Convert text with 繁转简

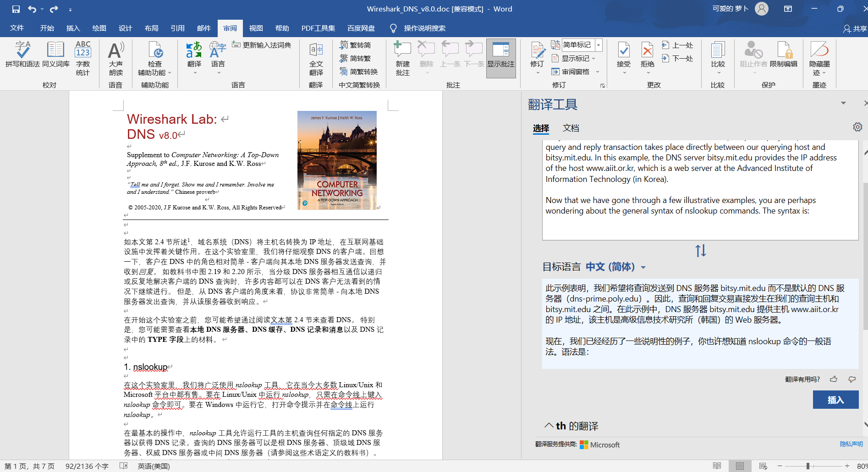click(355, 45)
